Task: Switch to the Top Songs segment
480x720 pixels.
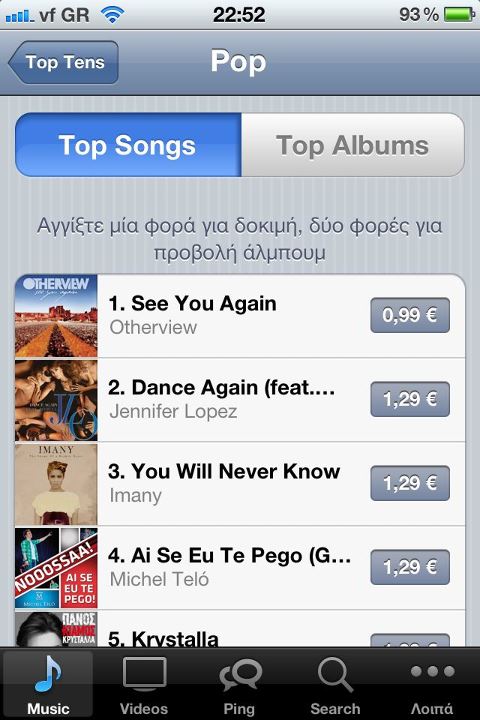Action: pos(128,145)
